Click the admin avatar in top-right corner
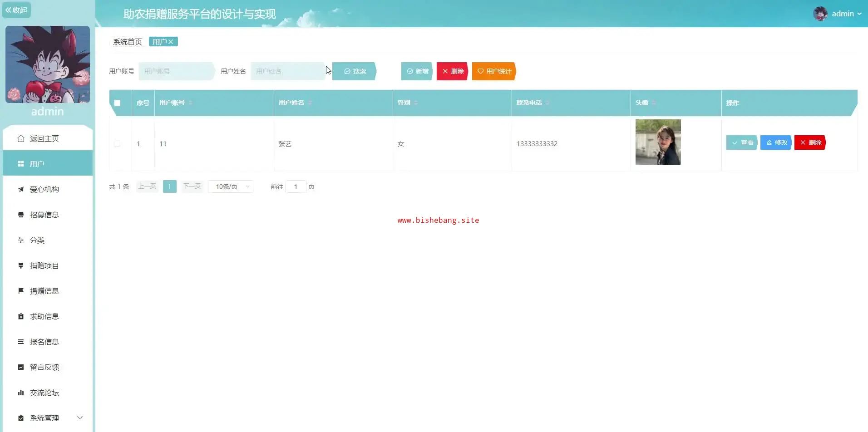This screenshot has height=432, width=868. [820, 14]
